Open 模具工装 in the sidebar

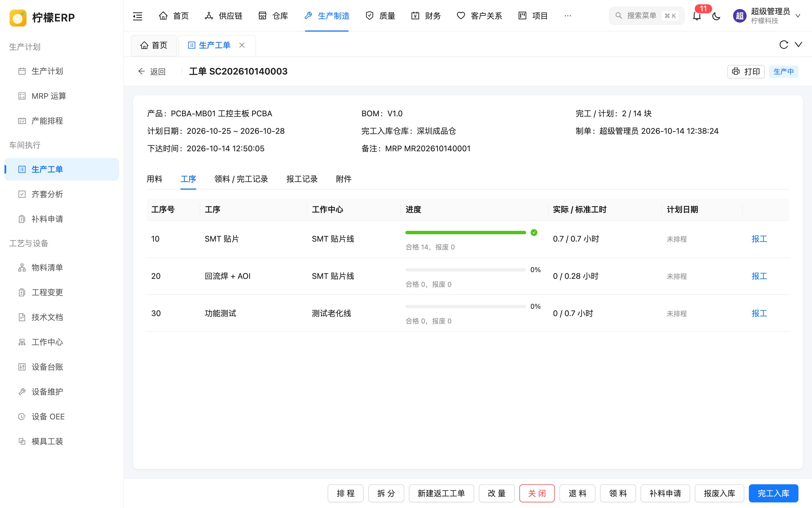tap(62, 441)
